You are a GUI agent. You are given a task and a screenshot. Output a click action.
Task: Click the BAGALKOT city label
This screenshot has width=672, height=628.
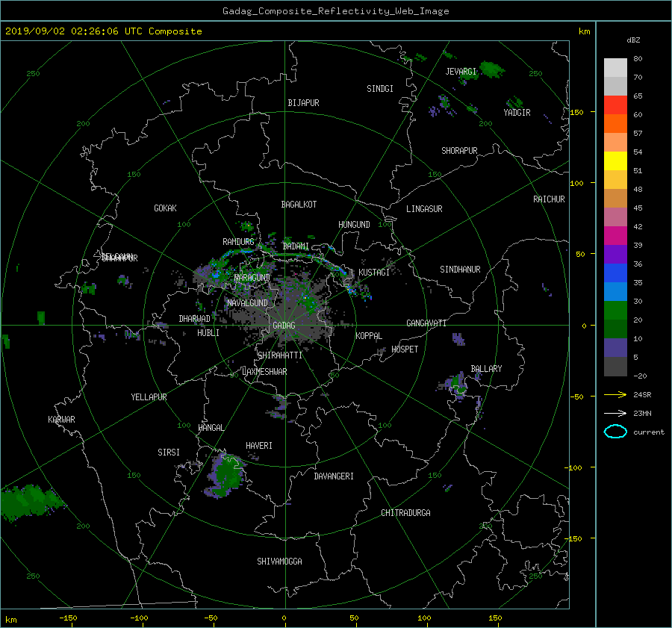tap(299, 205)
